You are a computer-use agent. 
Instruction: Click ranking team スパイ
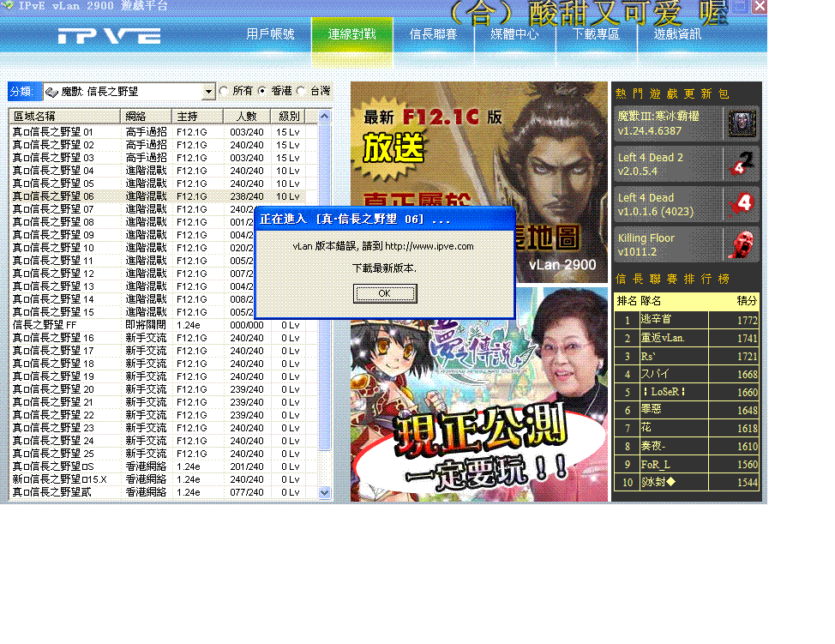(655, 374)
